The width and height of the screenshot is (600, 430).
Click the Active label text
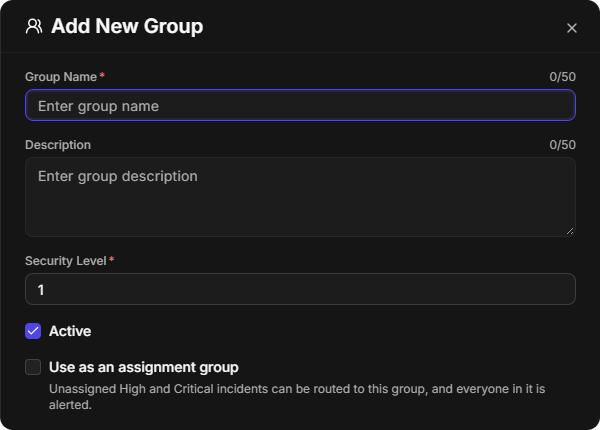coord(70,331)
